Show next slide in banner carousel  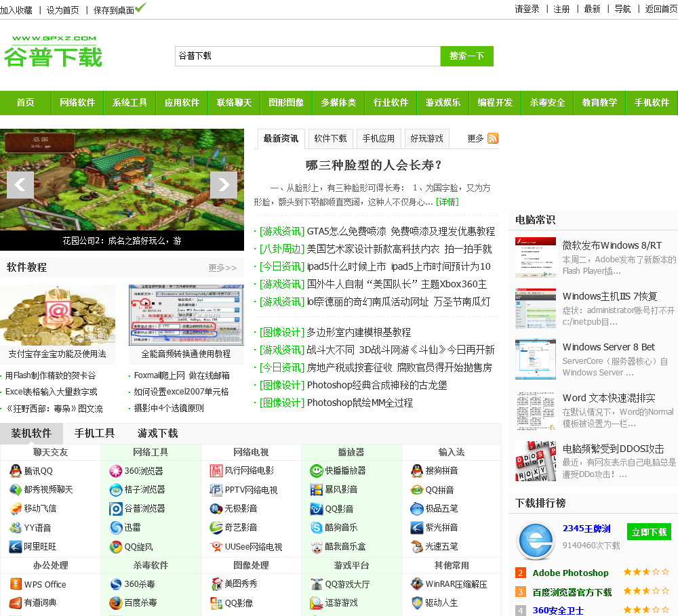(x=224, y=185)
